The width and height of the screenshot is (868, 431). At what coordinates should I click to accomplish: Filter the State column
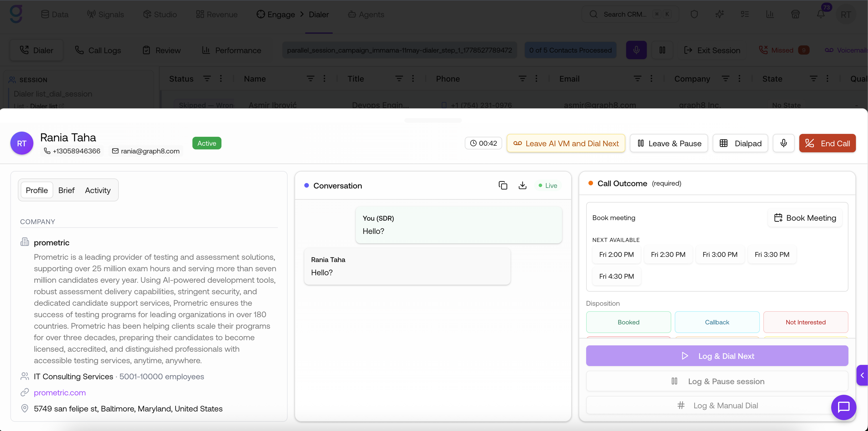(x=813, y=78)
